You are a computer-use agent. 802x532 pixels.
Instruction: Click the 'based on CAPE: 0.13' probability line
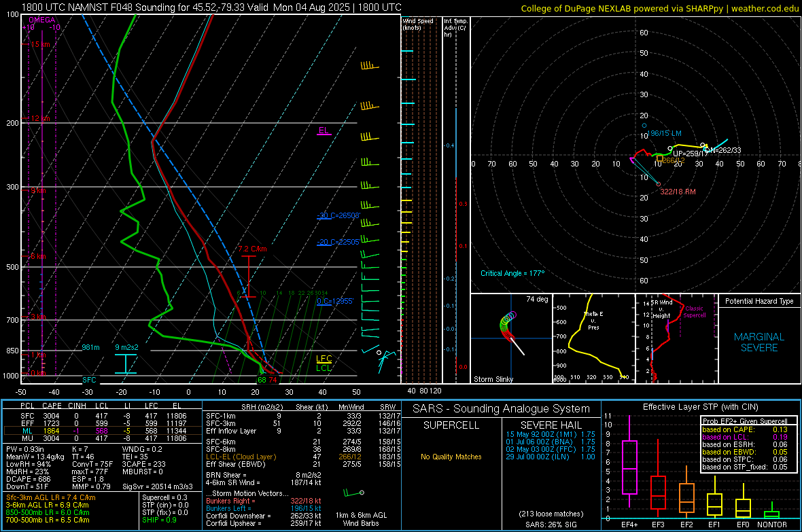tap(745, 429)
